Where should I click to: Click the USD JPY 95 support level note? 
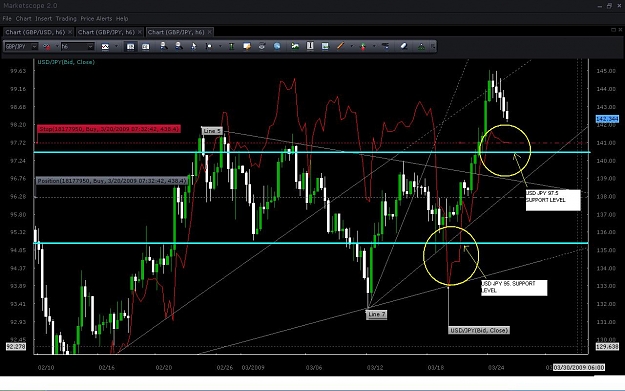tap(514, 288)
